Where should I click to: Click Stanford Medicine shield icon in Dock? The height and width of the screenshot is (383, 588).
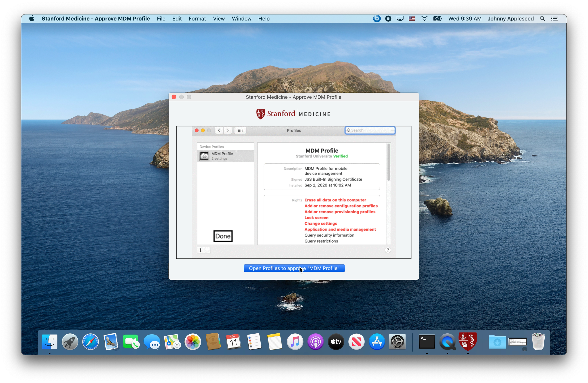coord(468,342)
